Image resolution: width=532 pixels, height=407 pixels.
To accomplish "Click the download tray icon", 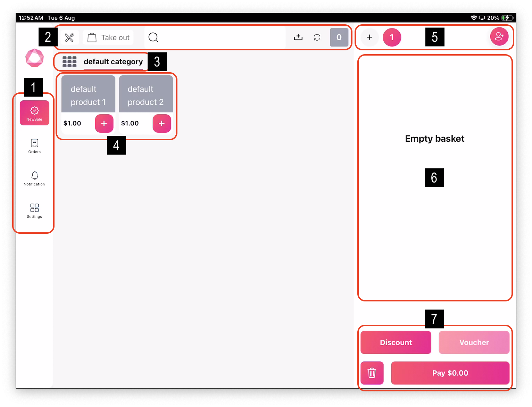I will [298, 38].
